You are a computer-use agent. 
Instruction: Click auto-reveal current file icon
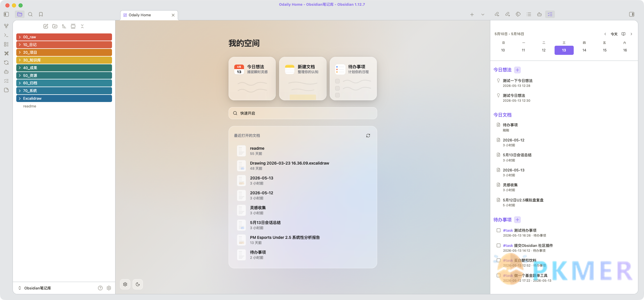tap(73, 26)
